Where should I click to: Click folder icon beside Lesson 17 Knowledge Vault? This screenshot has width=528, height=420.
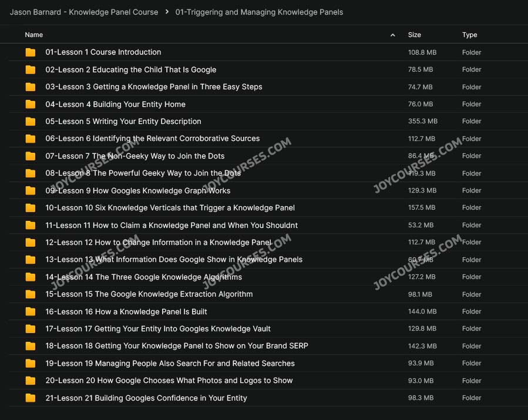click(31, 329)
